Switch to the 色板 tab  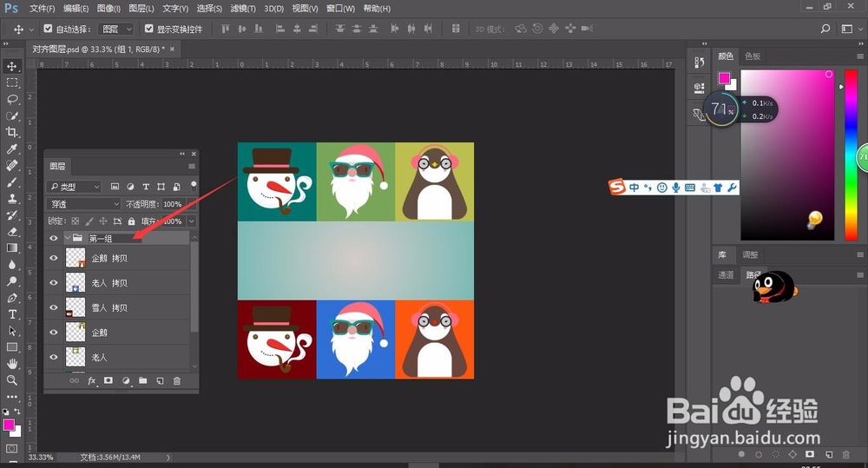753,56
